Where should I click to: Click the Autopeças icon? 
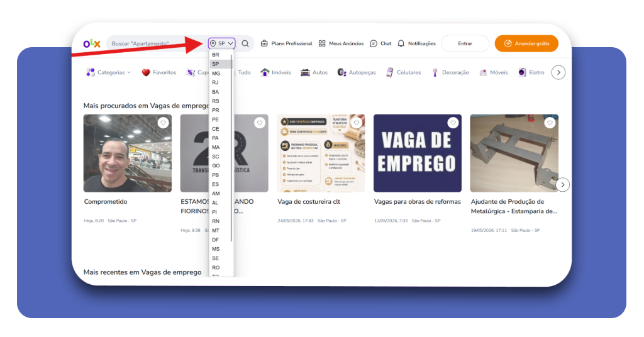(341, 72)
